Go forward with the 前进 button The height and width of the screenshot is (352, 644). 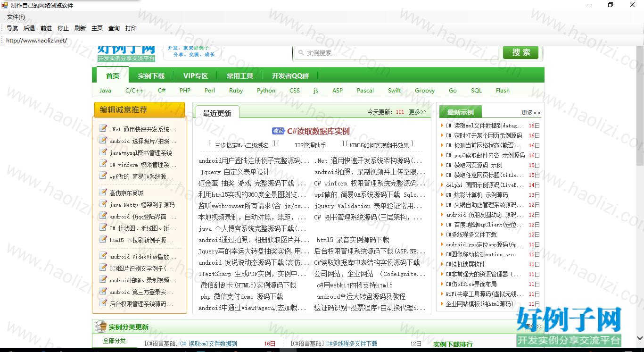click(46, 28)
